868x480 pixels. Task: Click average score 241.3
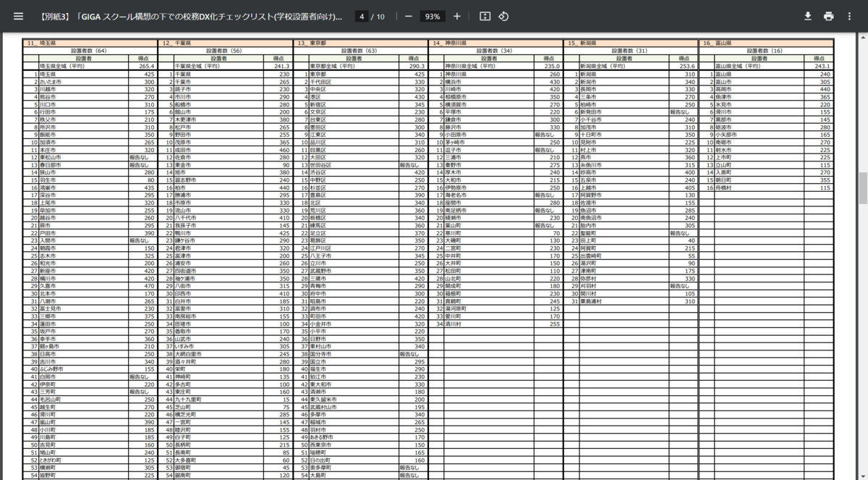coord(281,66)
